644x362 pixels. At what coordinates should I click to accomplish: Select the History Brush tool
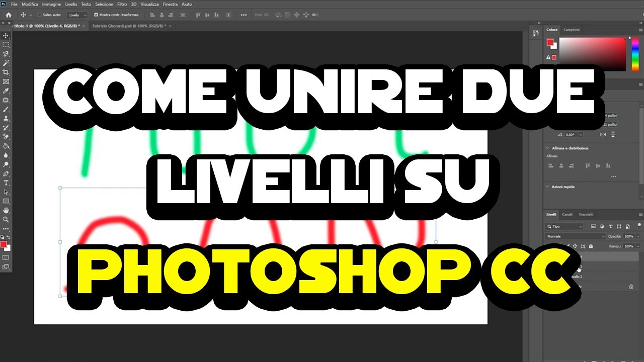6,128
